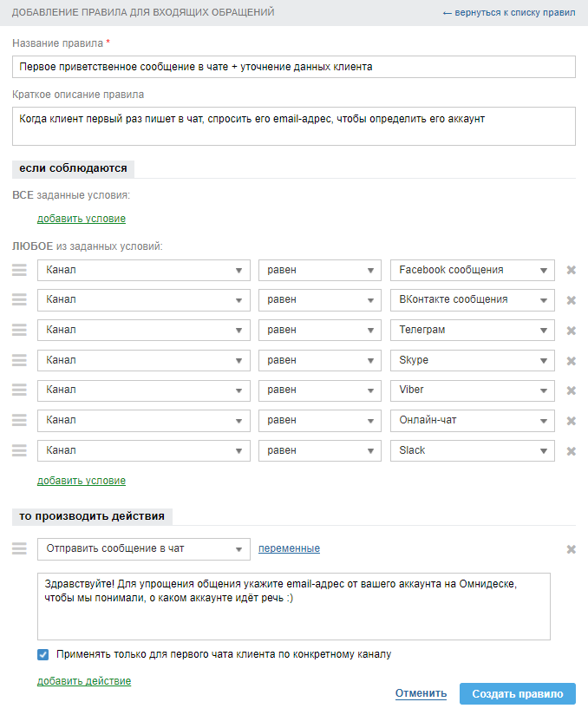This screenshot has height=715, width=588.
Task: Delete the Отправить сообщение в чат action
Action: click(572, 549)
